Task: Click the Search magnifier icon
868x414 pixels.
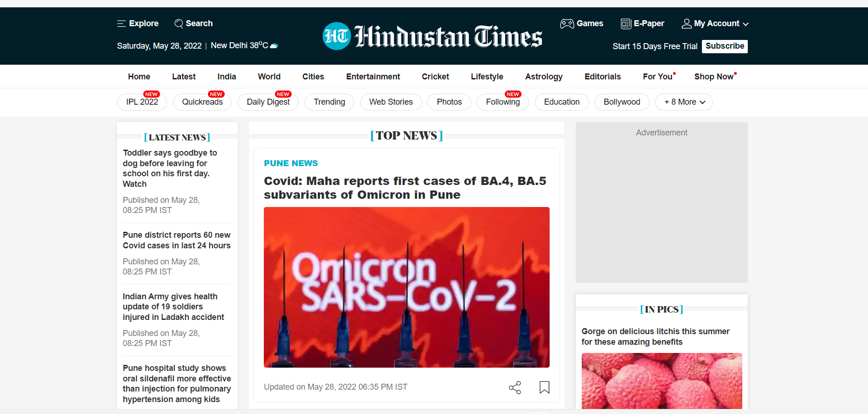Action: coord(178,23)
